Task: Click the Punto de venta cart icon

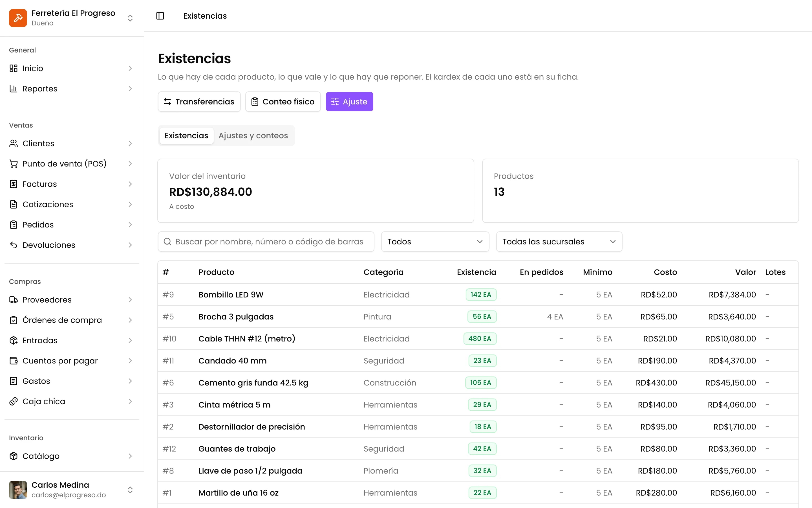Action: (14, 164)
